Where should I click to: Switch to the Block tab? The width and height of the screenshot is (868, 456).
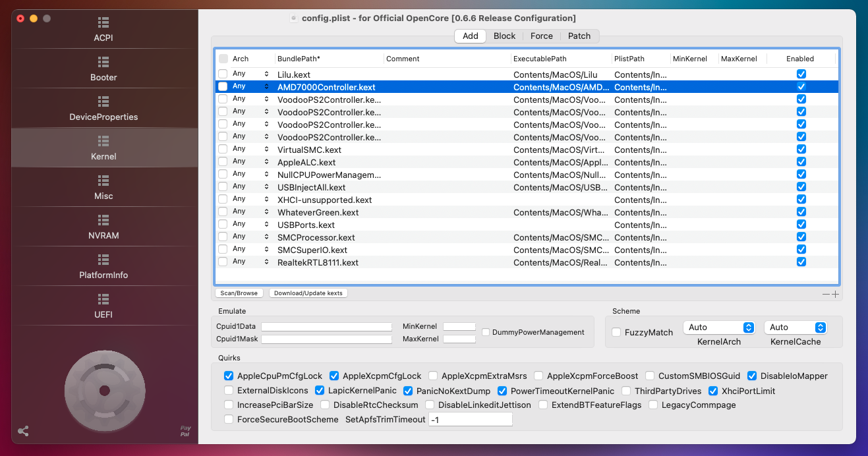[x=504, y=36]
